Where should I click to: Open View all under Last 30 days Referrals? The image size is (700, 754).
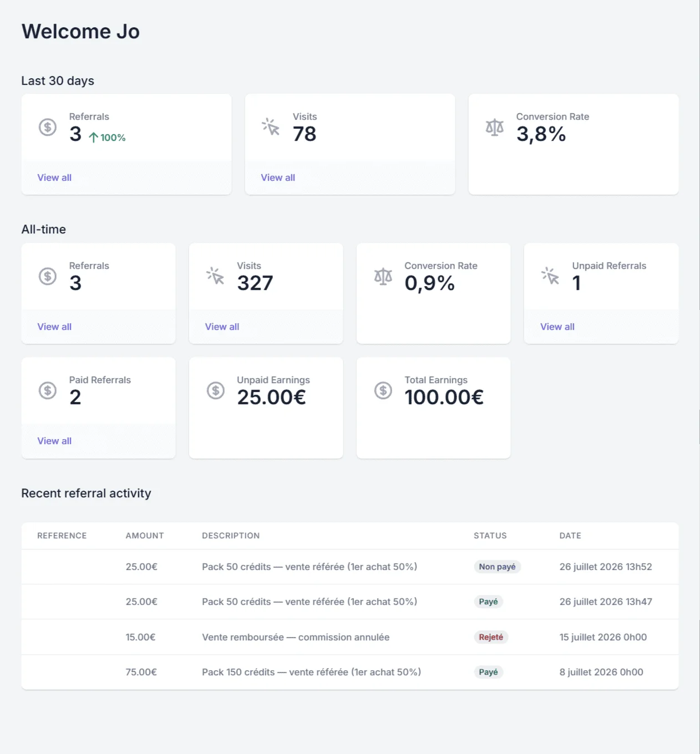coord(54,177)
